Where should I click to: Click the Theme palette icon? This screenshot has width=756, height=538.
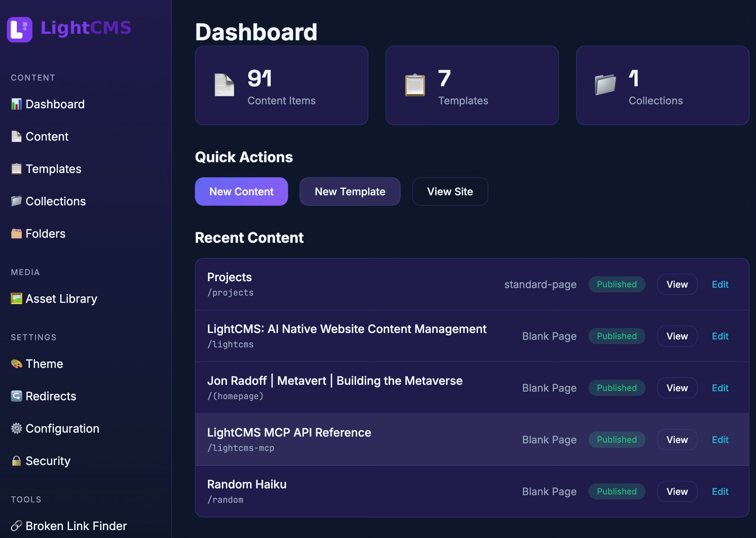(x=16, y=364)
